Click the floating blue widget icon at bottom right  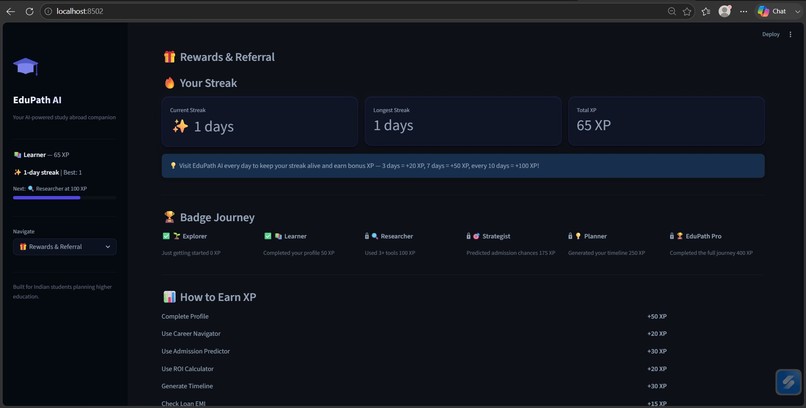click(x=788, y=382)
